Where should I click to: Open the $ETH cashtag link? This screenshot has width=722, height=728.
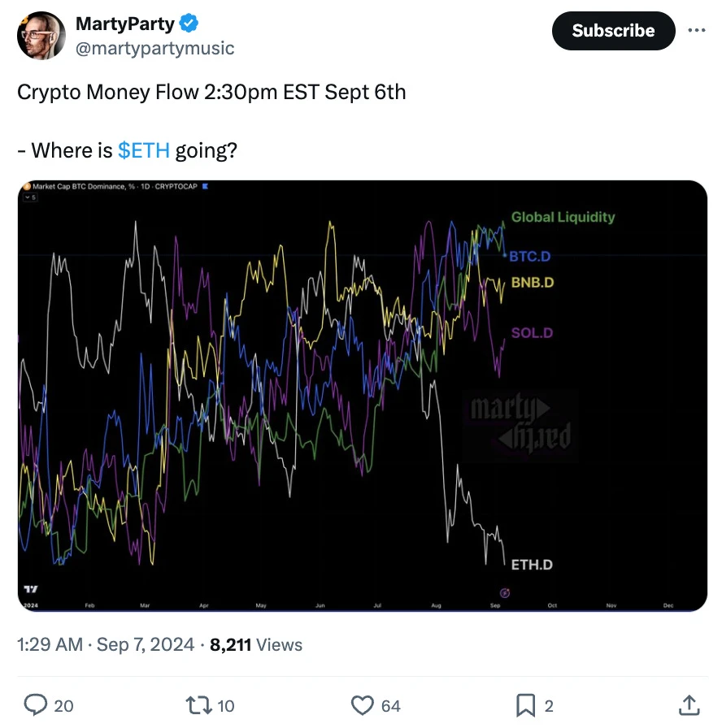[x=144, y=150]
